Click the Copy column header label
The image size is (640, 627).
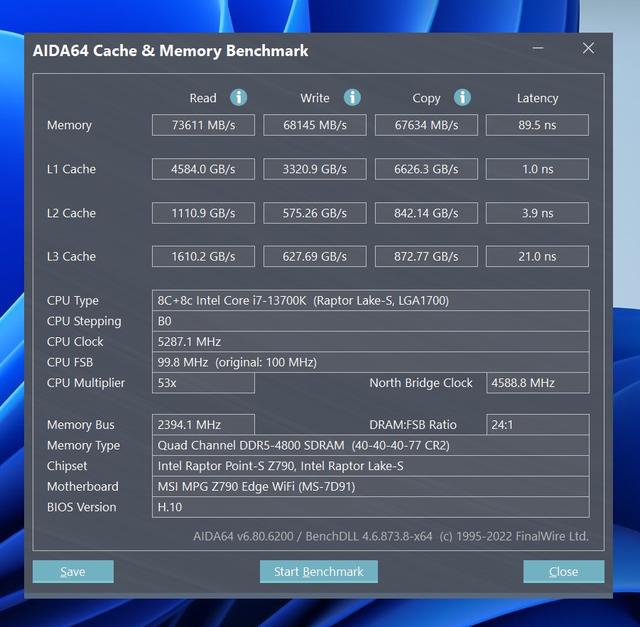tap(426, 98)
